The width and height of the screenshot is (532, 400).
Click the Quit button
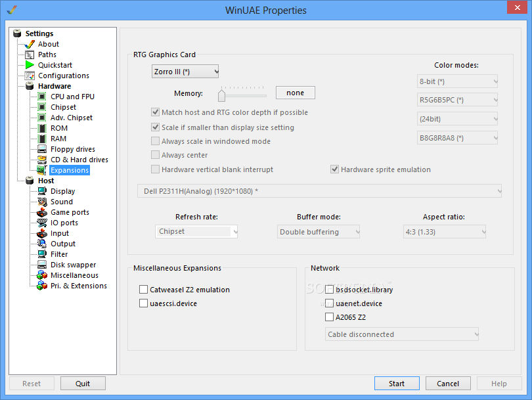click(x=83, y=384)
